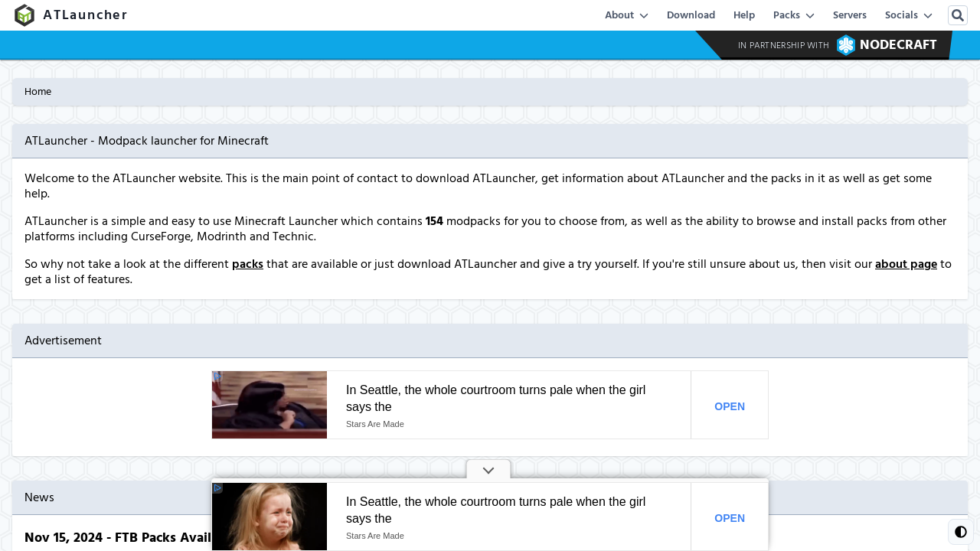Click the AdChoices icon on bottom ad
The image size is (980, 551).
click(217, 488)
